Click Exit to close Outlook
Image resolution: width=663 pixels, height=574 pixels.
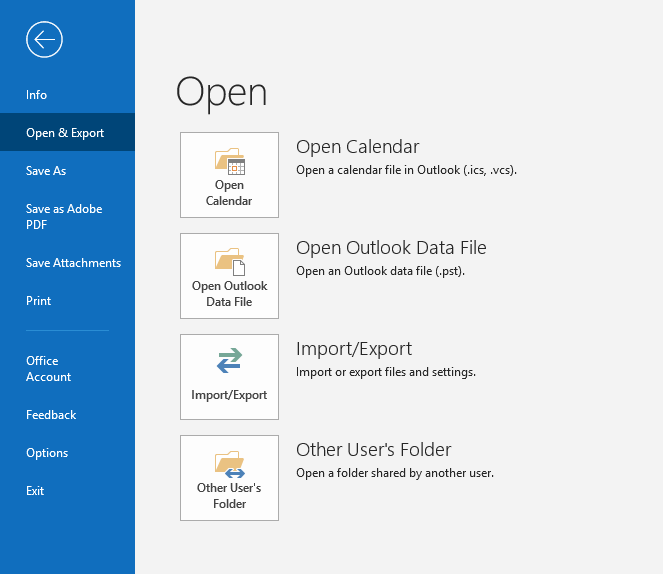35,491
